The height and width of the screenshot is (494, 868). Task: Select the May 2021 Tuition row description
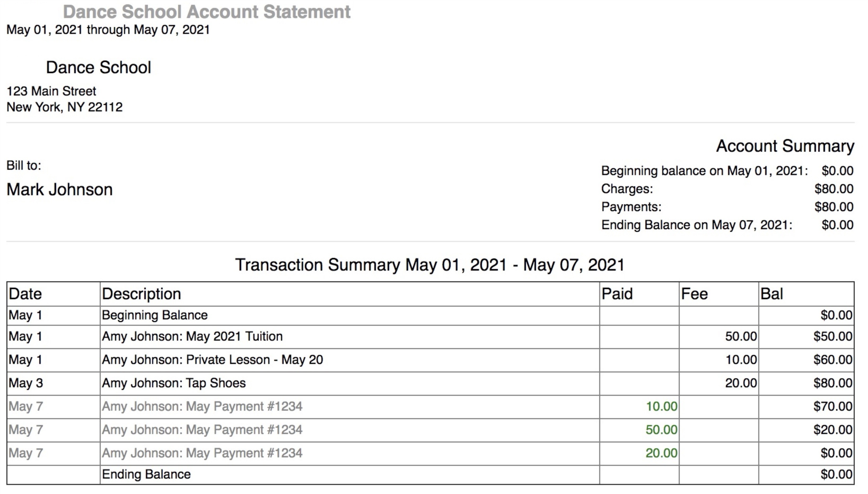[192, 336]
